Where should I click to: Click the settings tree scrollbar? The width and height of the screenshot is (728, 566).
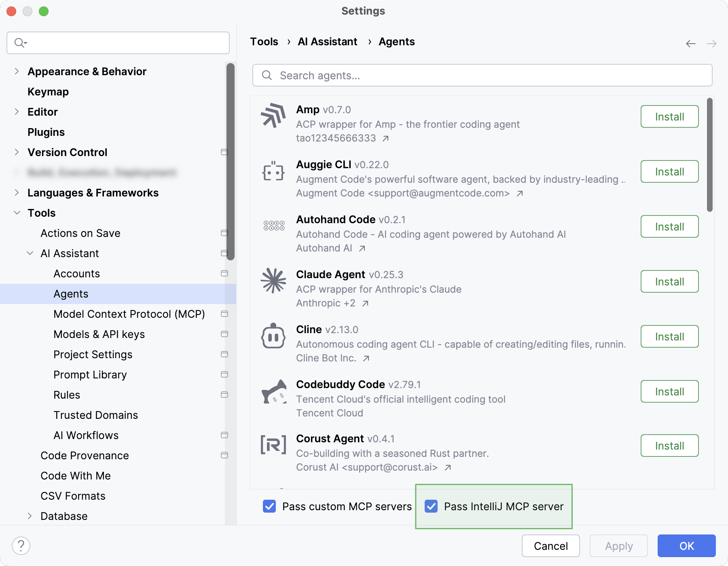click(x=231, y=161)
